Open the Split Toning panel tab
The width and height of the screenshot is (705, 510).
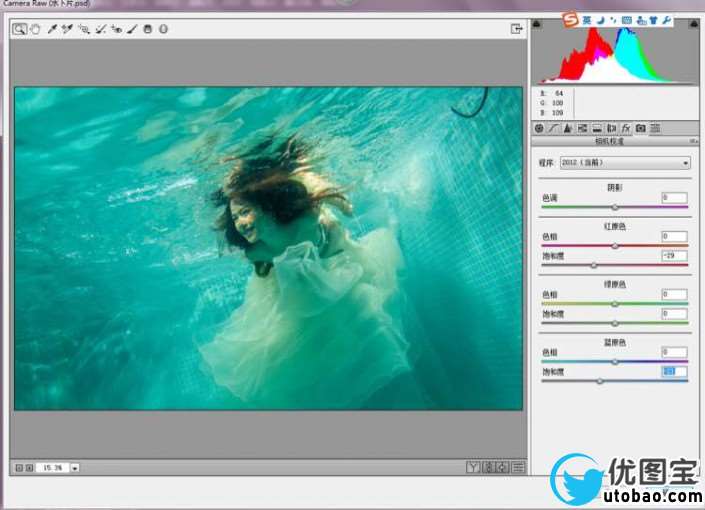[597, 129]
